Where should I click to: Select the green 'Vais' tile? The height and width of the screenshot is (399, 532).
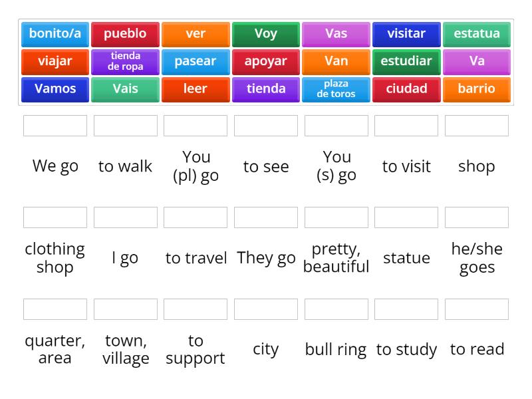[x=125, y=89]
